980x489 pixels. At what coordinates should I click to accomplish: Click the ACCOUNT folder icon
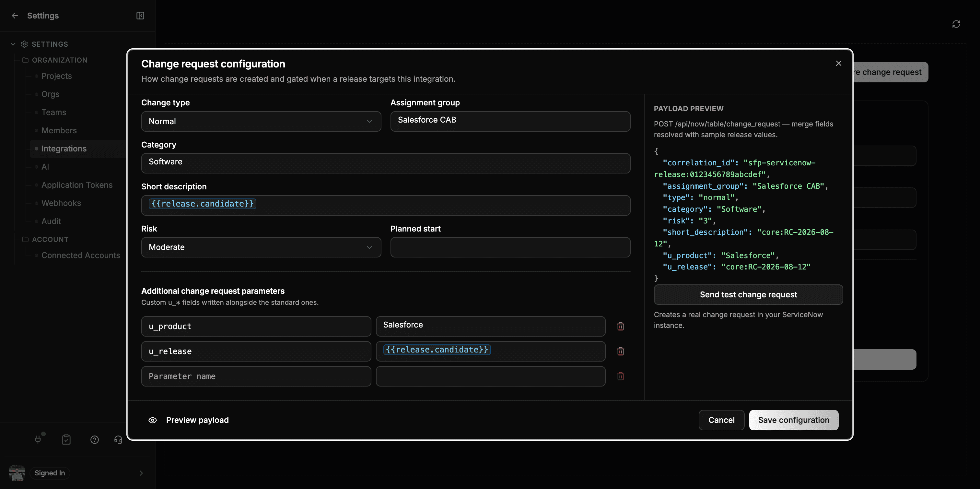click(x=26, y=239)
